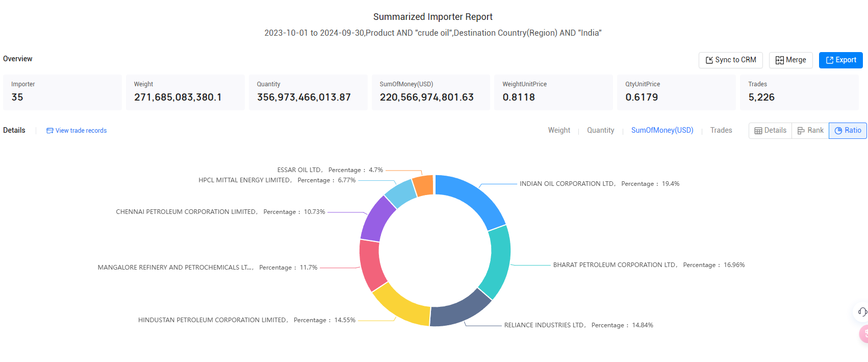Click the Trades card showing 5,226
The height and width of the screenshot is (362, 868).
click(799, 92)
